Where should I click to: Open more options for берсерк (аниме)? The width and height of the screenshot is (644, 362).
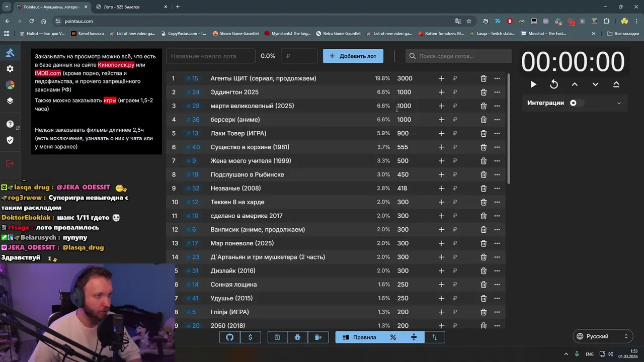(x=497, y=120)
